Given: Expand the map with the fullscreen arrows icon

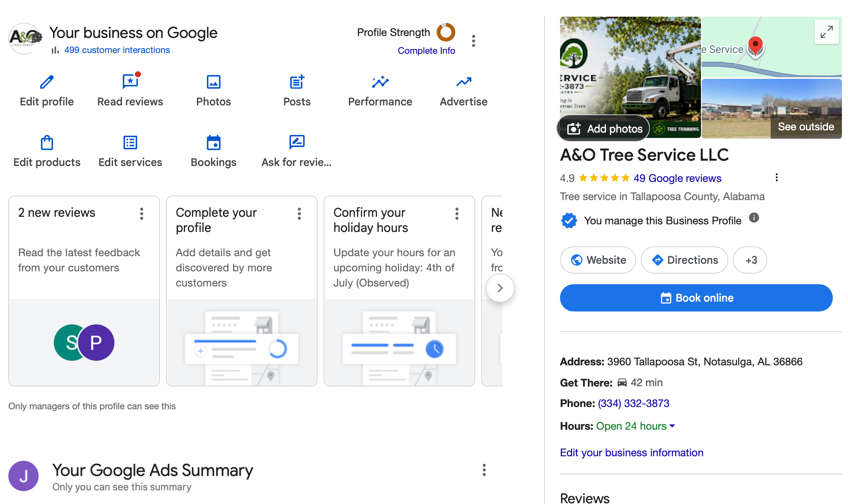Looking at the screenshot, I should (x=826, y=32).
